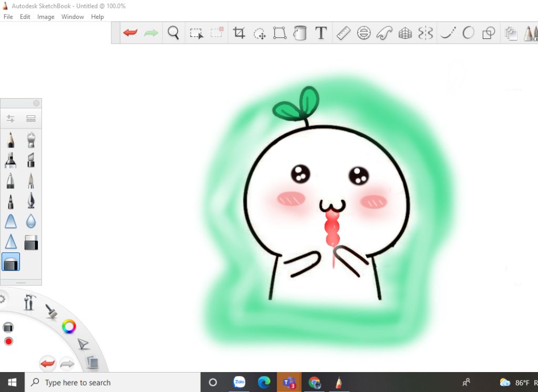The width and height of the screenshot is (538, 392).
Task: Open Microsoft Teams from taskbar
Action: [289, 382]
